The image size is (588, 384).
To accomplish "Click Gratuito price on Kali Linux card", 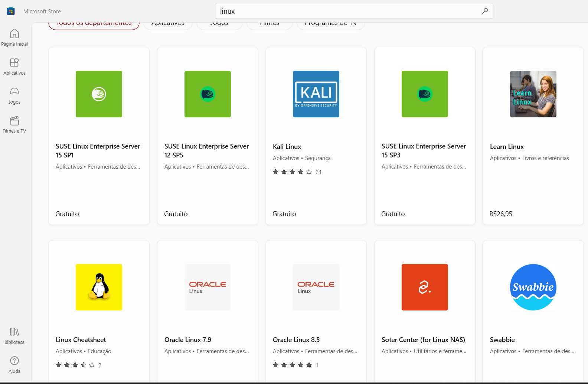I will point(284,214).
